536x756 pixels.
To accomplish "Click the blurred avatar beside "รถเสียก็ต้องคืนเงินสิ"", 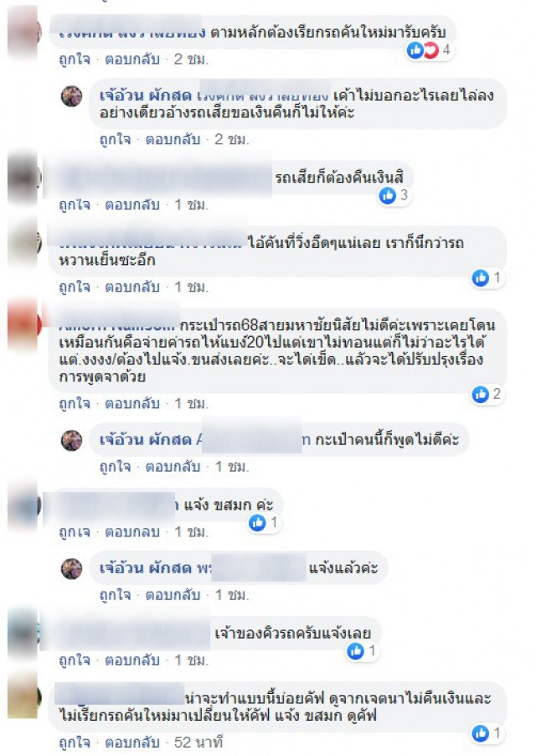I will 23,178.
